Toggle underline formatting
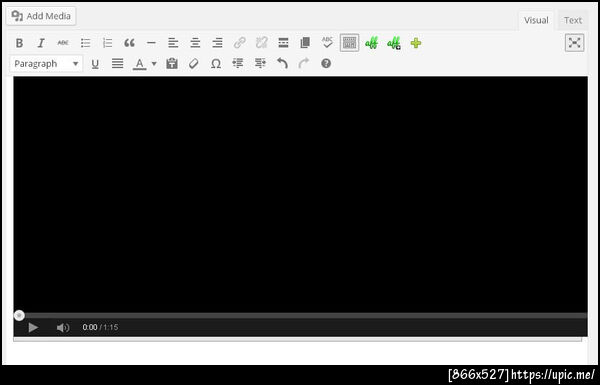 95,64
